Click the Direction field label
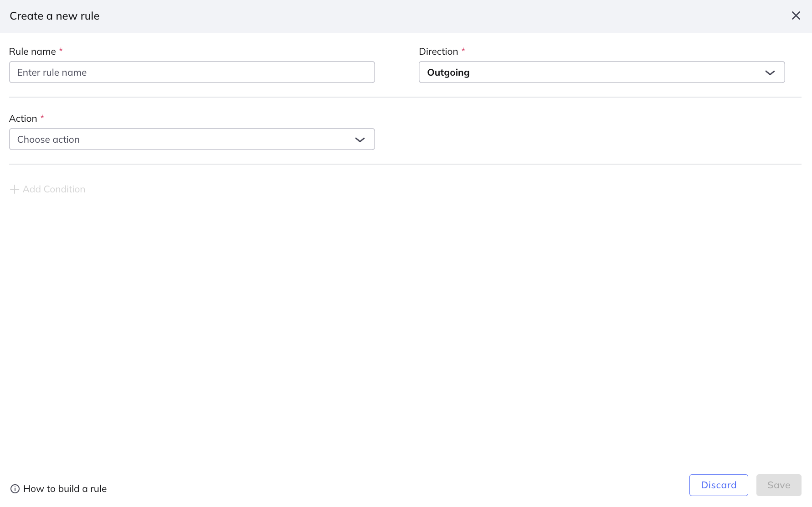 click(x=438, y=52)
